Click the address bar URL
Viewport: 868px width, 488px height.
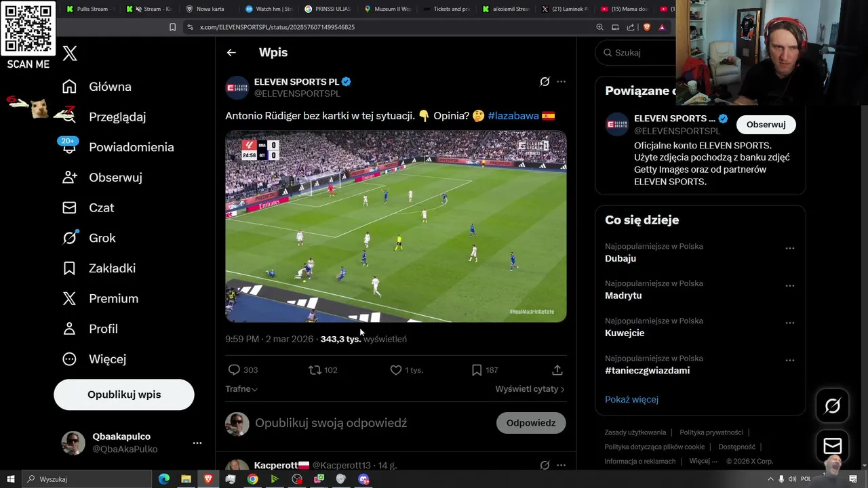point(277,27)
